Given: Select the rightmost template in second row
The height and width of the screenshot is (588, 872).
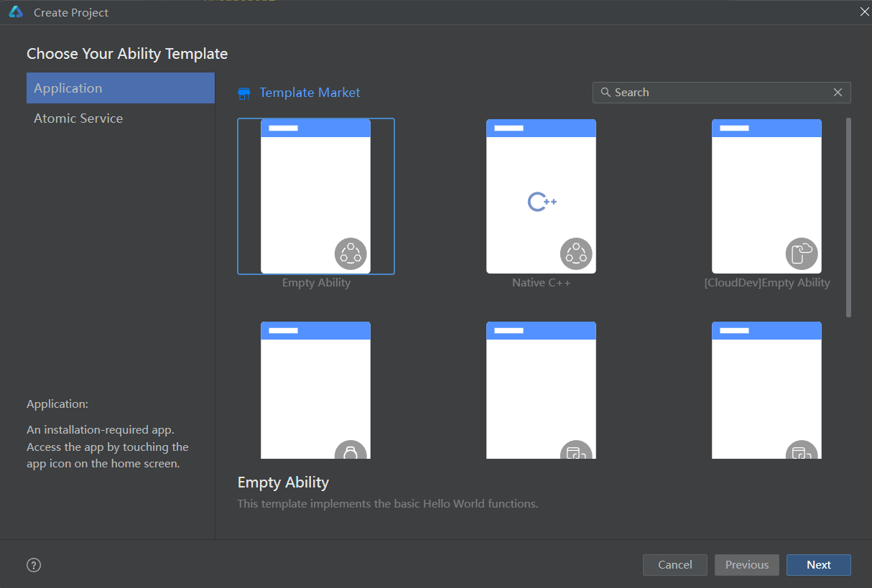Looking at the screenshot, I should [766, 390].
